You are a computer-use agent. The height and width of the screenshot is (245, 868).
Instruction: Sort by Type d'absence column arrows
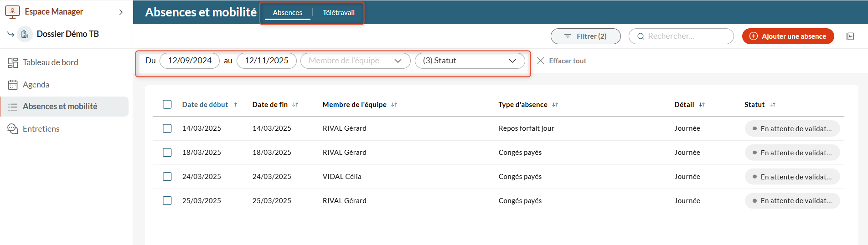tap(555, 105)
